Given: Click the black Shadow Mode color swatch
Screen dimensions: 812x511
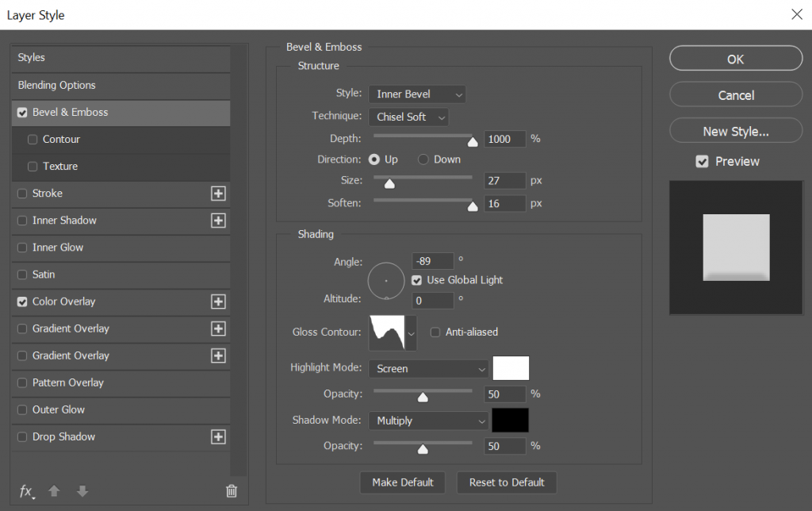Looking at the screenshot, I should [511, 421].
